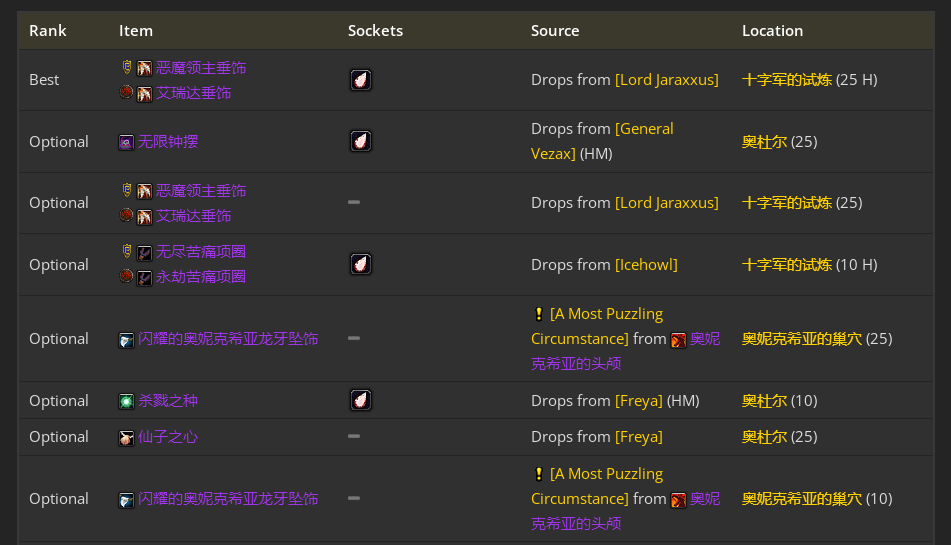Click Horde faction icon beside 永劫苦痛项圈
Screen dimensions: 951x545
click(x=126, y=276)
